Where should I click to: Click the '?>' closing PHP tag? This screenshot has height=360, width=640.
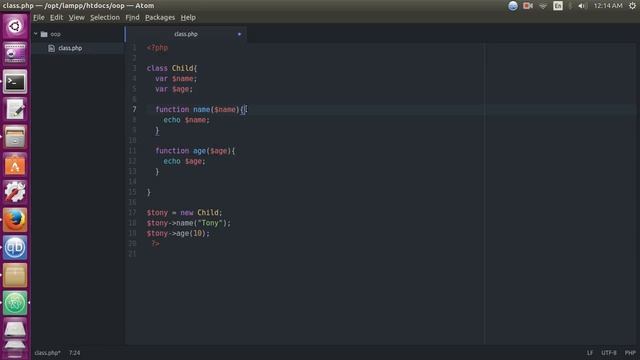(x=156, y=244)
